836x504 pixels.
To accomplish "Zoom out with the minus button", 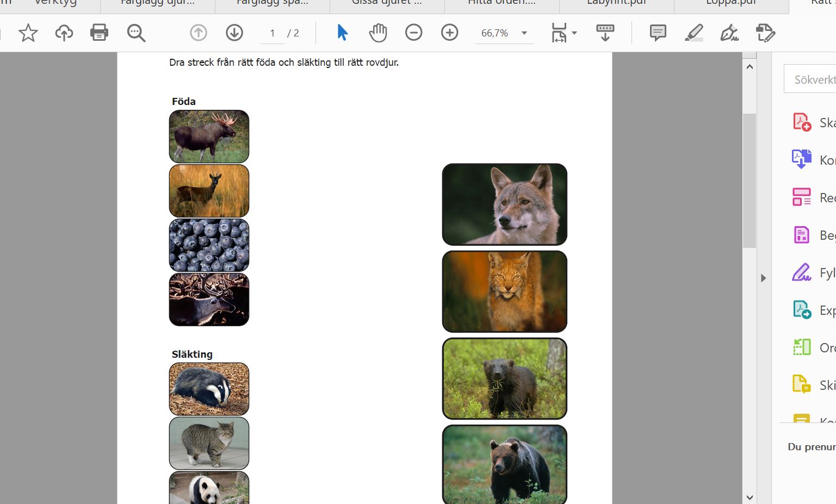I will click(x=414, y=33).
